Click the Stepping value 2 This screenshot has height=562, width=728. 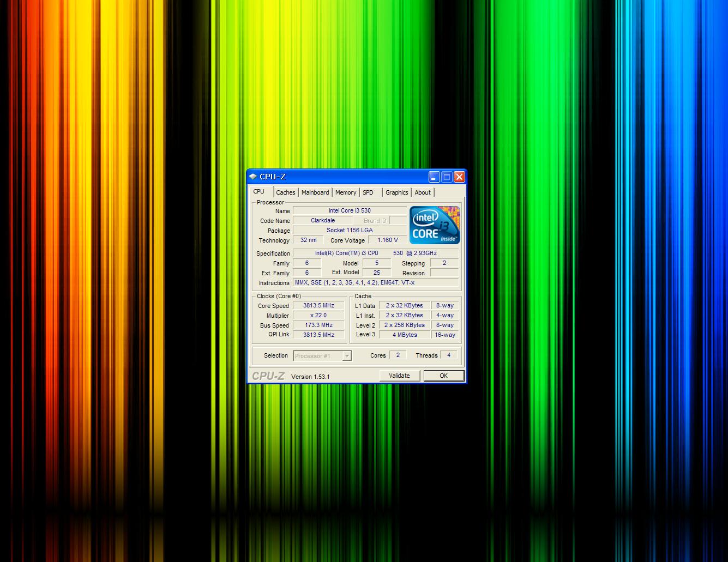(x=444, y=263)
